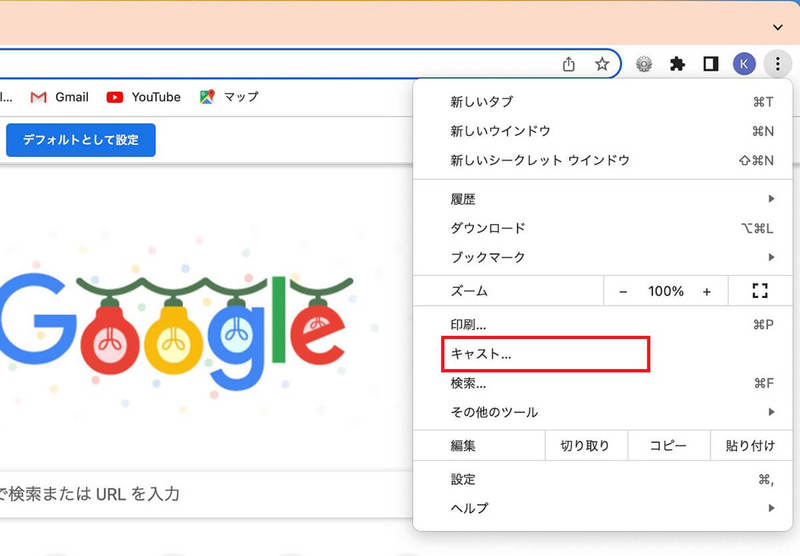Screen dimensions: 800x556
Task: Select 新しいウインドウ menu item
Action: [x=603, y=131]
